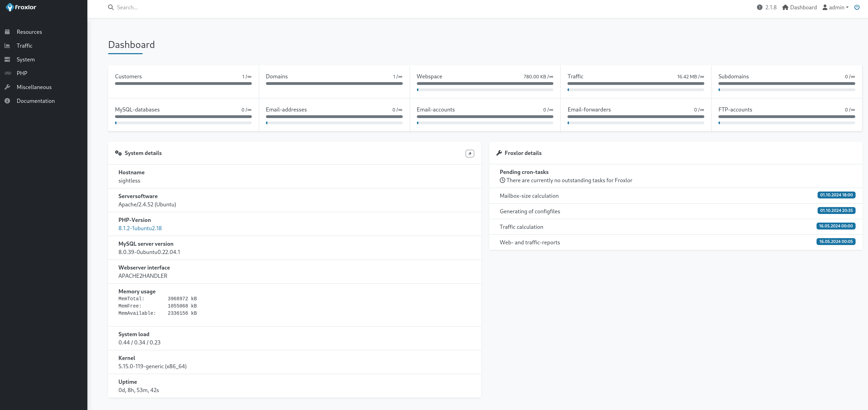The width and height of the screenshot is (868, 410).
Task: Open the PHP version 8.1.2-1ubuntu2.18 link
Action: 140,228
